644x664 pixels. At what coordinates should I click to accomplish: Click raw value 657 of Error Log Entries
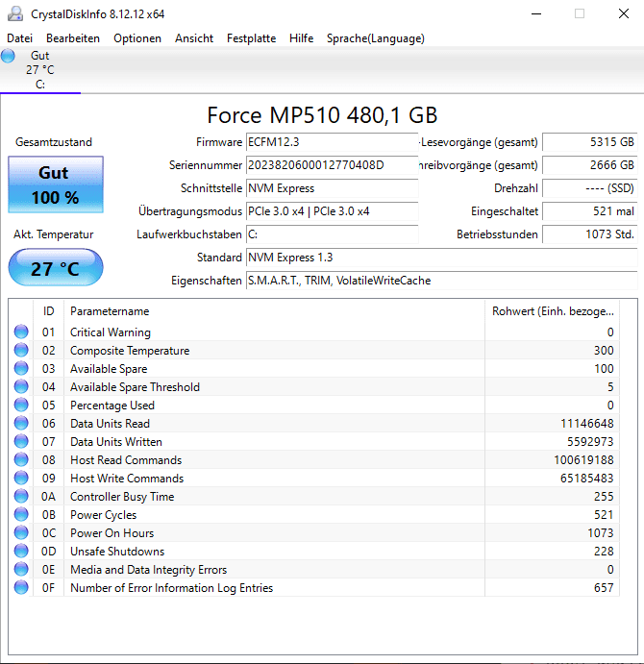click(604, 587)
